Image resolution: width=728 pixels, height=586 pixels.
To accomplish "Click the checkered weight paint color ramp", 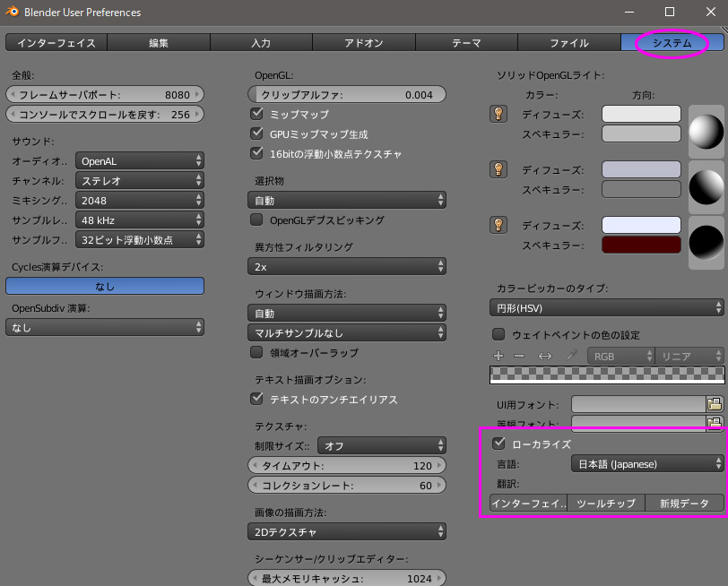I will coord(607,375).
